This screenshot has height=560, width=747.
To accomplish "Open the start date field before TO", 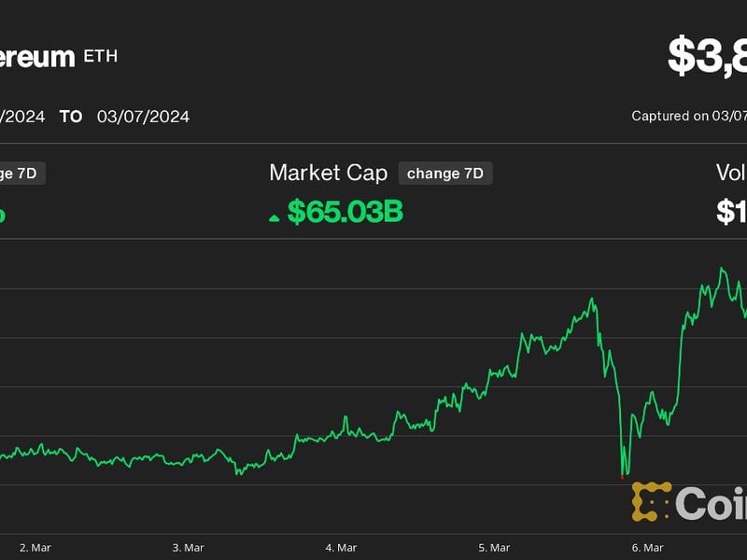I will click(x=19, y=117).
